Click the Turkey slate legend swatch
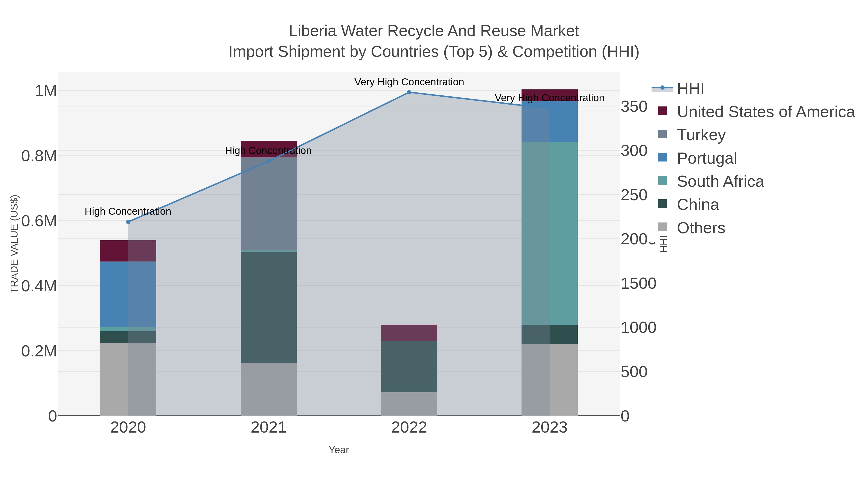Image resolution: width=868 pixels, height=488 pixels. 663,134
